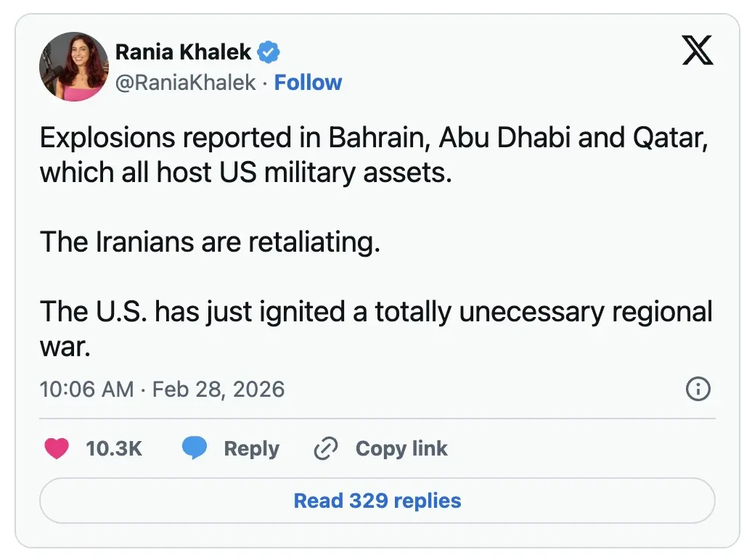
Task: Open the info circle icon
Action: 698,389
